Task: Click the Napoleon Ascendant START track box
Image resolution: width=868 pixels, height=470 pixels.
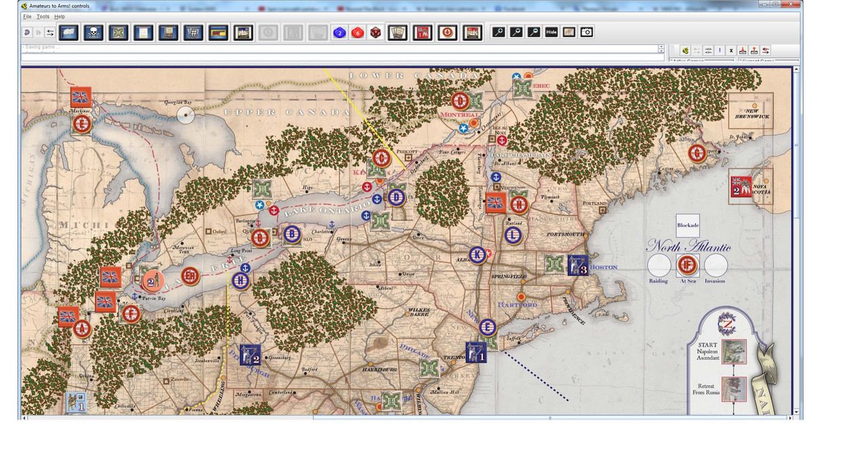Action: point(734,352)
